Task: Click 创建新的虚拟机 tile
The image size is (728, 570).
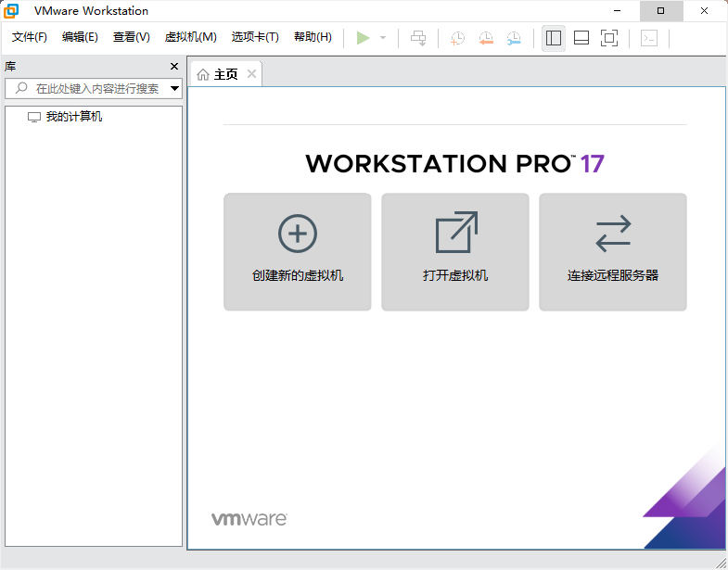Action: pos(298,252)
